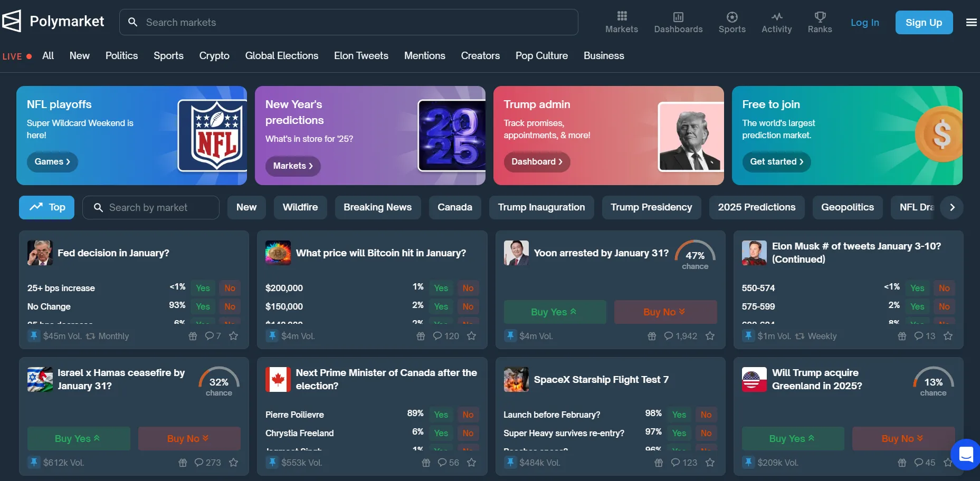Click the Sign Up button
This screenshot has width=980, height=481.
[x=924, y=22]
